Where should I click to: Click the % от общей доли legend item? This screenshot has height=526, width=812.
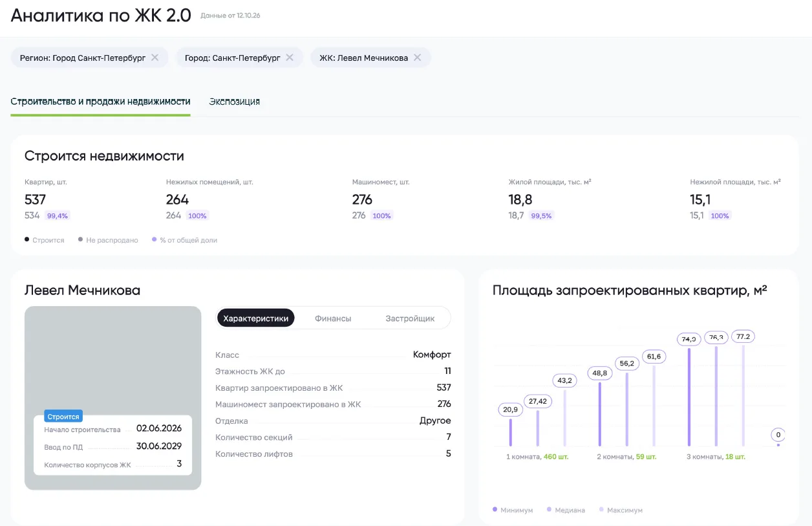click(x=185, y=240)
